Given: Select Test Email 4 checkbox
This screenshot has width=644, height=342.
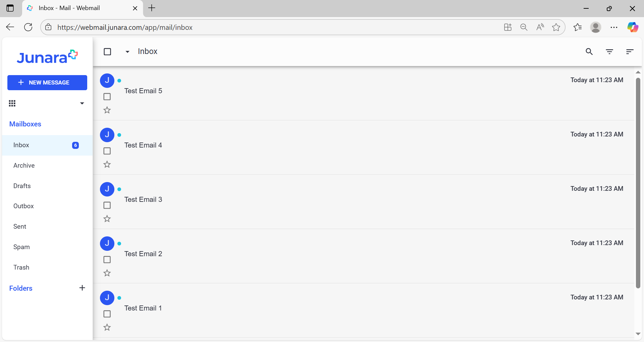Looking at the screenshot, I should (x=107, y=151).
